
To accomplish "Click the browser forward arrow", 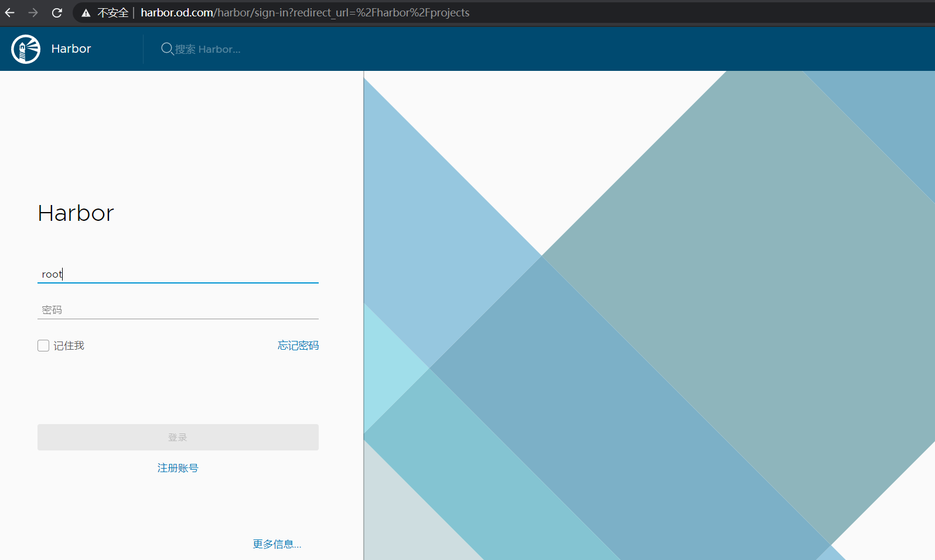I will tap(33, 12).
